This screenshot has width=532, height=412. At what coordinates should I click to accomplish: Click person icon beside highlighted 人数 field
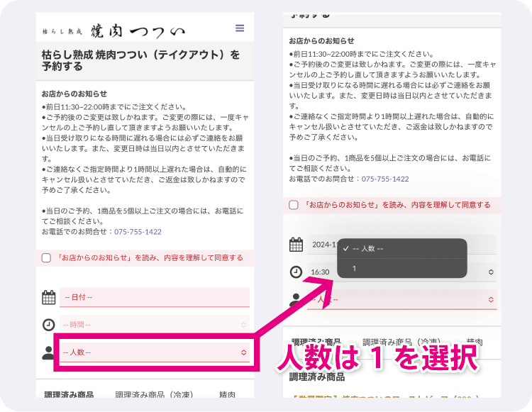[48, 352]
